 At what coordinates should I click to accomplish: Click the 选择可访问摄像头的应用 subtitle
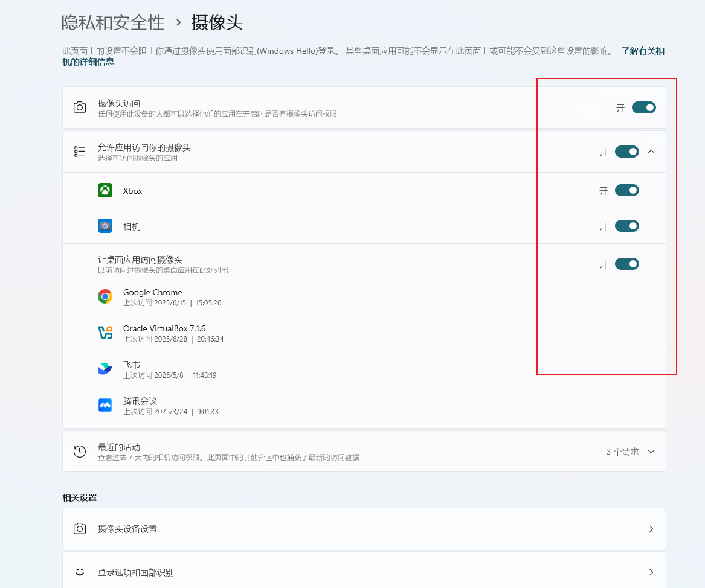pyautogui.click(x=138, y=158)
